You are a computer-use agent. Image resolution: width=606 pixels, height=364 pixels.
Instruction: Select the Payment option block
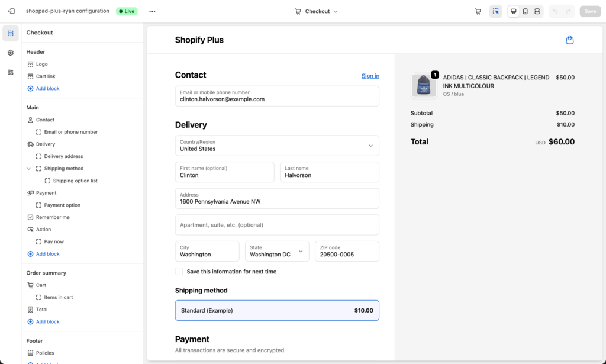click(x=62, y=205)
